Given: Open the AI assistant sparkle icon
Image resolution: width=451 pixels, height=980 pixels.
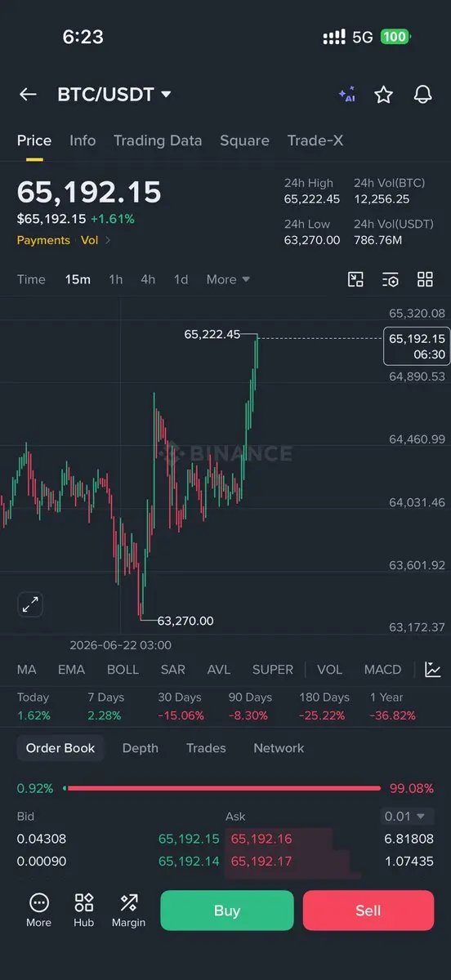Looking at the screenshot, I should coord(347,95).
